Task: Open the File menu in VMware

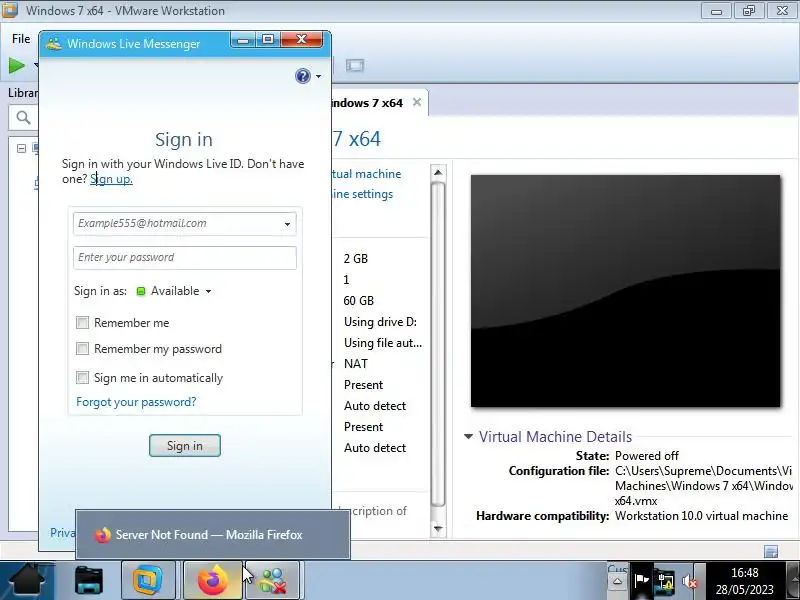Action: (x=21, y=39)
